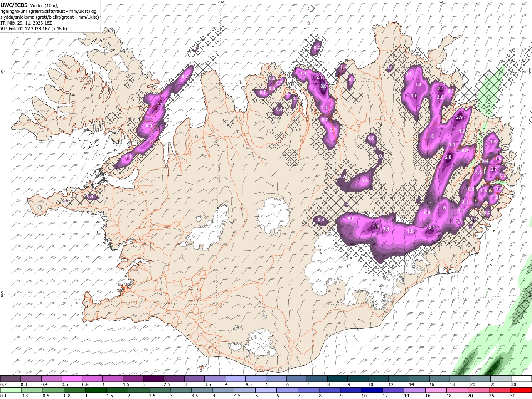Click the bright pink upper legend swatch at 0.5
The width and height of the screenshot is (532, 399).
coord(71,379)
